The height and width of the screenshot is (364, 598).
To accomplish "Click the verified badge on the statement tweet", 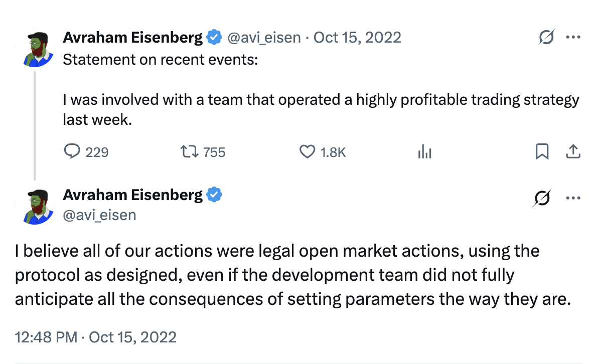I will tap(214, 38).
